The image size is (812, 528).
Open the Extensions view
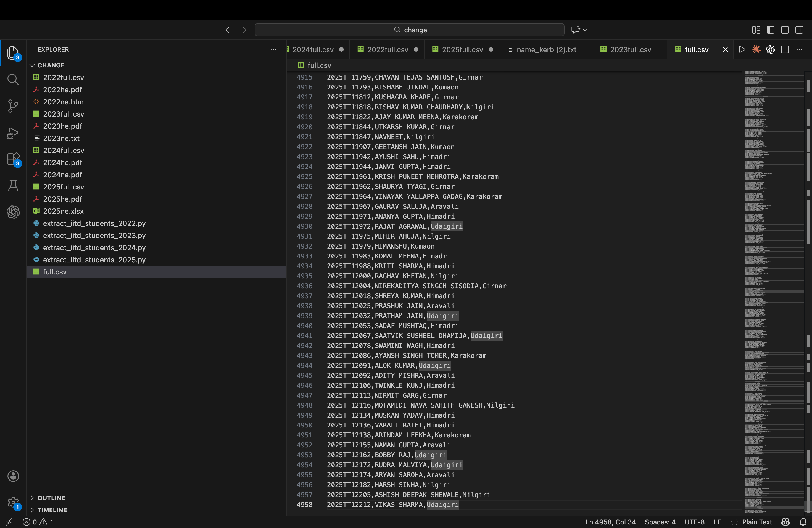(x=13, y=159)
